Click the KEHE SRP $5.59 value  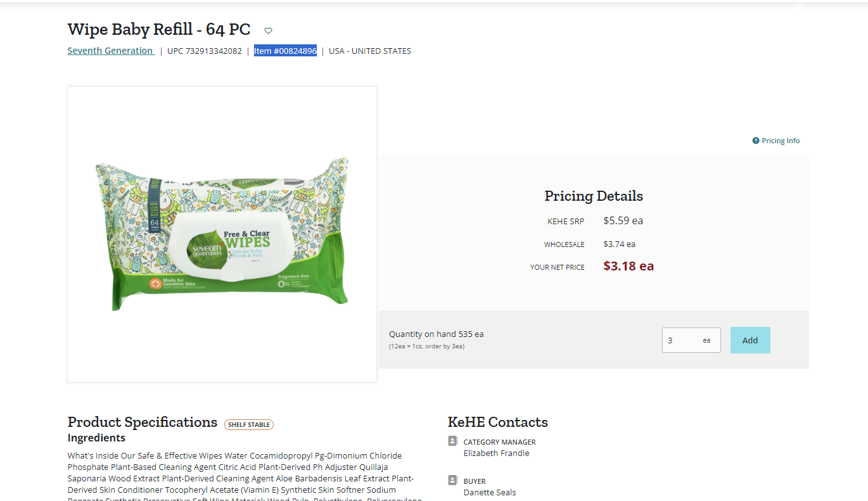point(623,221)
